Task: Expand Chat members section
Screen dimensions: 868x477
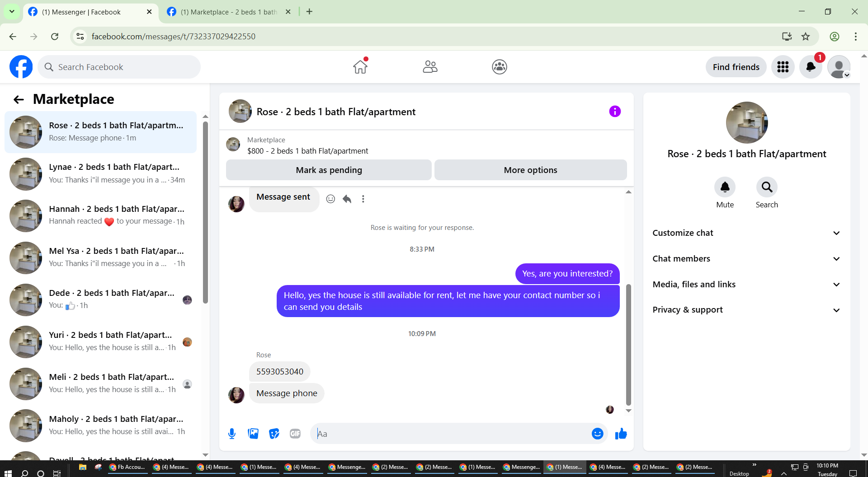Action: (747, 259)
